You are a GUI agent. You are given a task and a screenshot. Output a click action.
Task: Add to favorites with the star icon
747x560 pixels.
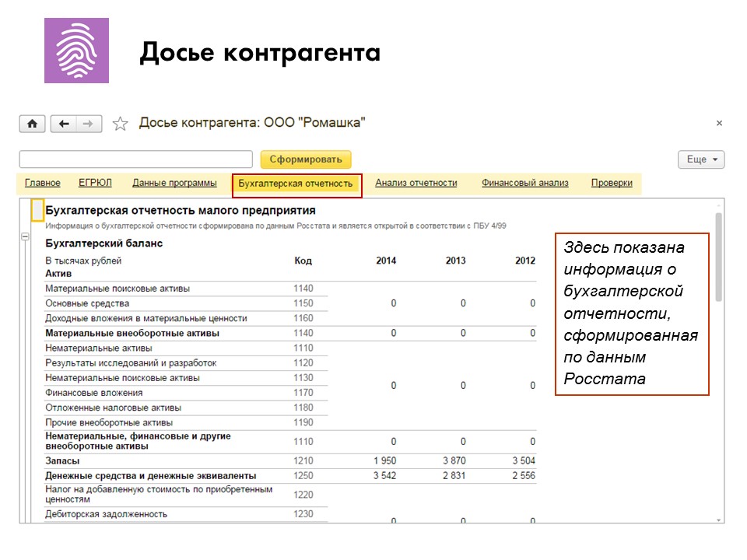[x=120, y=124]
